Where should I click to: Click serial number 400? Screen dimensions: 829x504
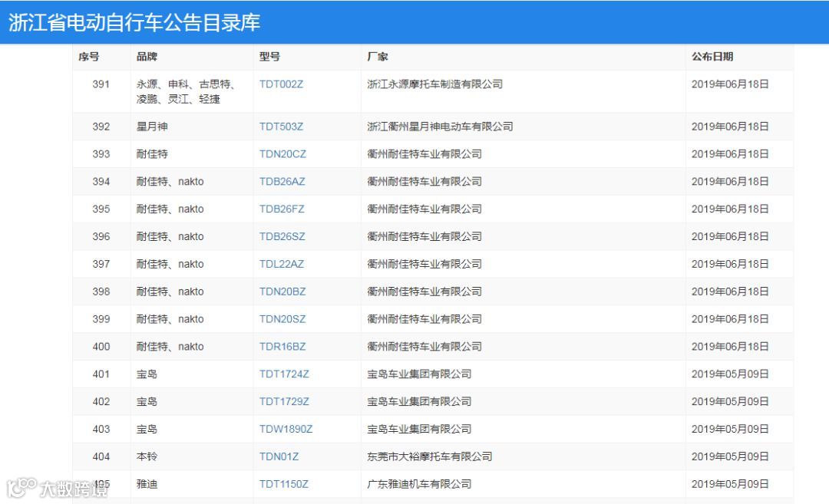coord(101,346)
